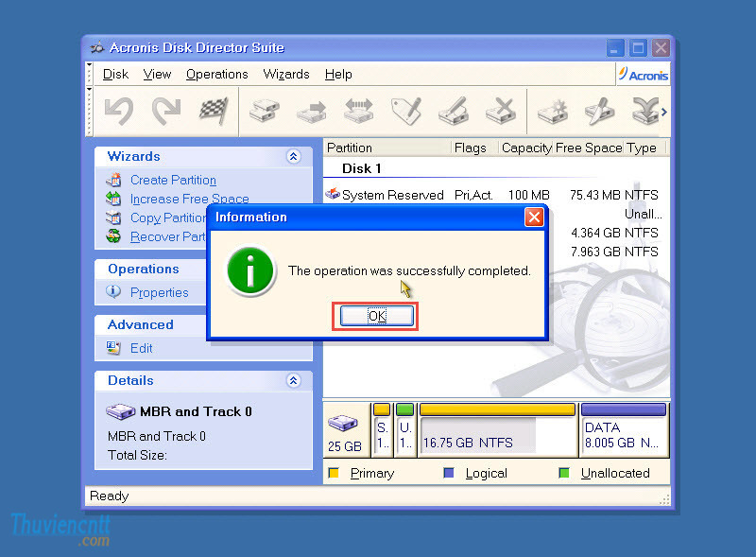756x557 pixels.
Task: Collapse the Details panel
Action: pyautogui.click(x=293, y=380)
